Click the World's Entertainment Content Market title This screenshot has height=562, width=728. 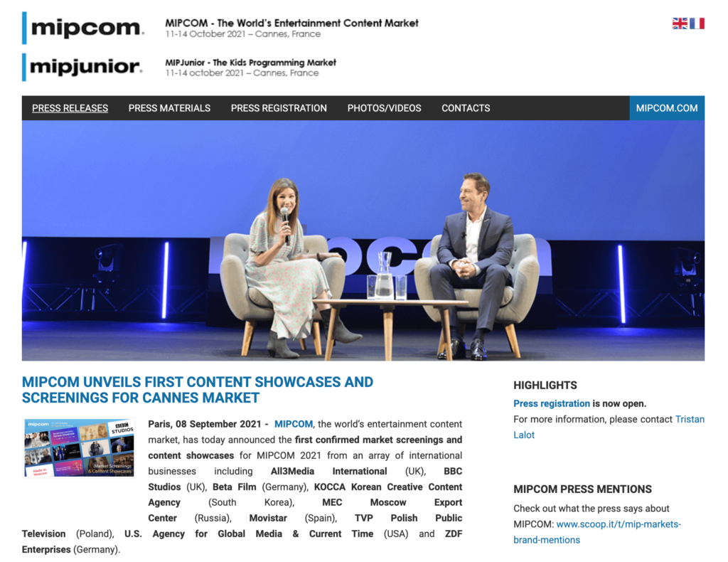click(x=291, y=23)
